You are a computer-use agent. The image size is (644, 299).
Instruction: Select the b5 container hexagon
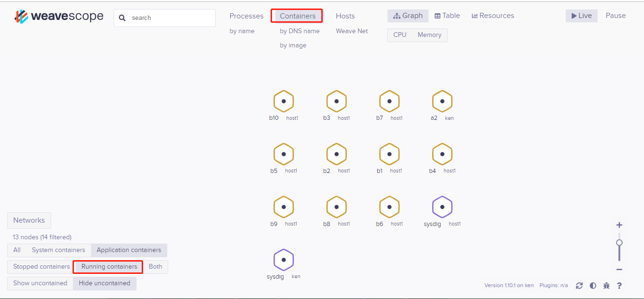pos(283,154)
